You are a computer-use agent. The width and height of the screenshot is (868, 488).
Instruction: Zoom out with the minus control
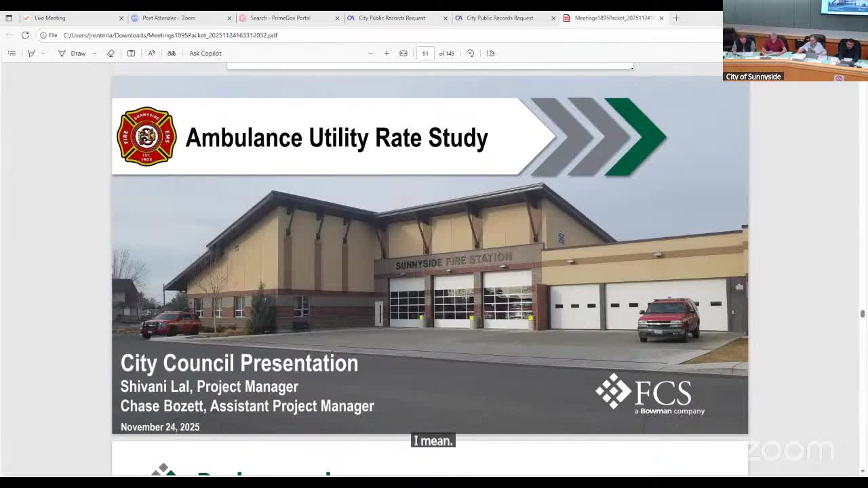pyautogui.click(x=370, y=53)
